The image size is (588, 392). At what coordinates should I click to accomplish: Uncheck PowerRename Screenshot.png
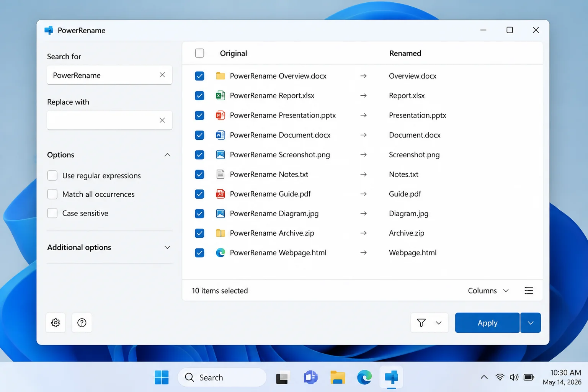coord(199,155)
